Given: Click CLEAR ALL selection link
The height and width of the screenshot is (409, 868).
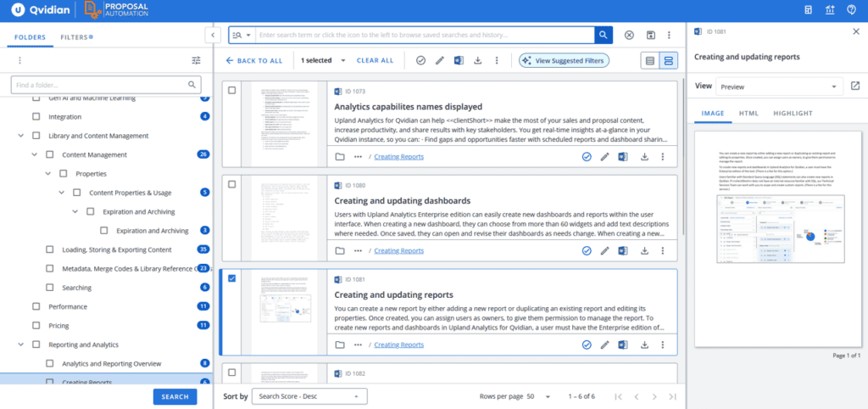Looking at the screenshot, I should pos(375,60).
